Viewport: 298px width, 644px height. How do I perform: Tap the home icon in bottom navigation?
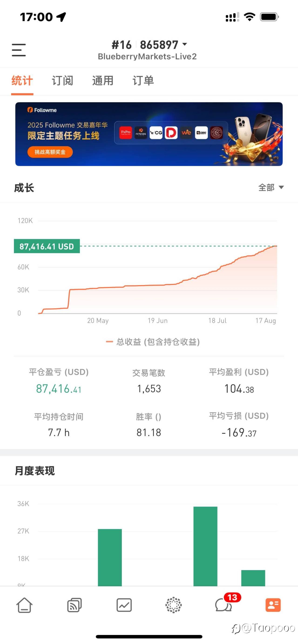(24, 605)
